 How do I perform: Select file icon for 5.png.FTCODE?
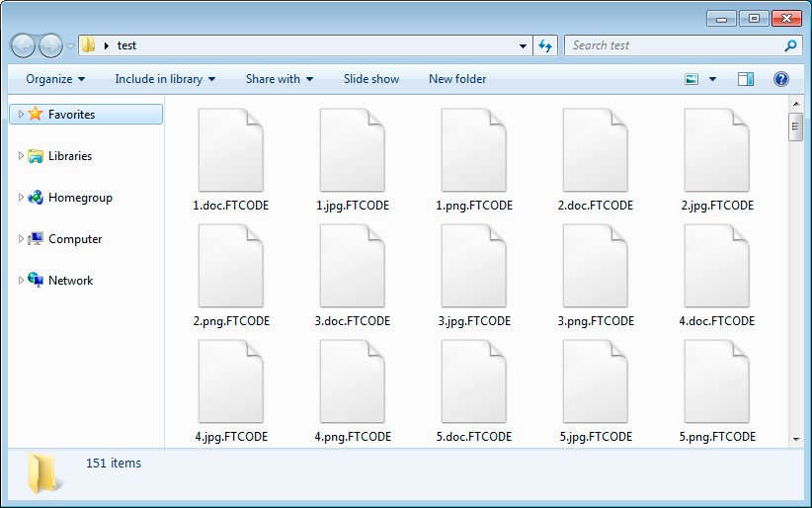tap(717, 381)
